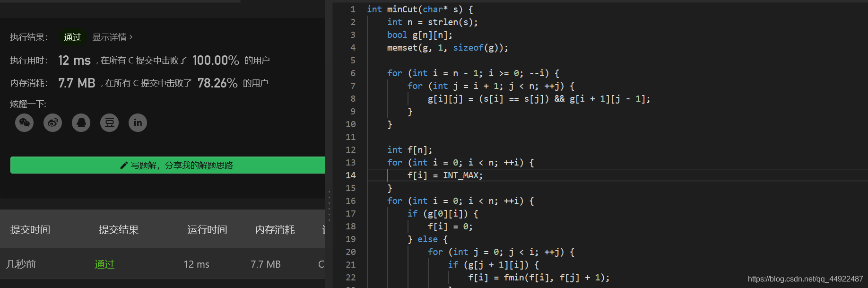Screen dimensions: 868x288
Task: Click the 7.7 MB memory usage value
Action: (77, 83)
